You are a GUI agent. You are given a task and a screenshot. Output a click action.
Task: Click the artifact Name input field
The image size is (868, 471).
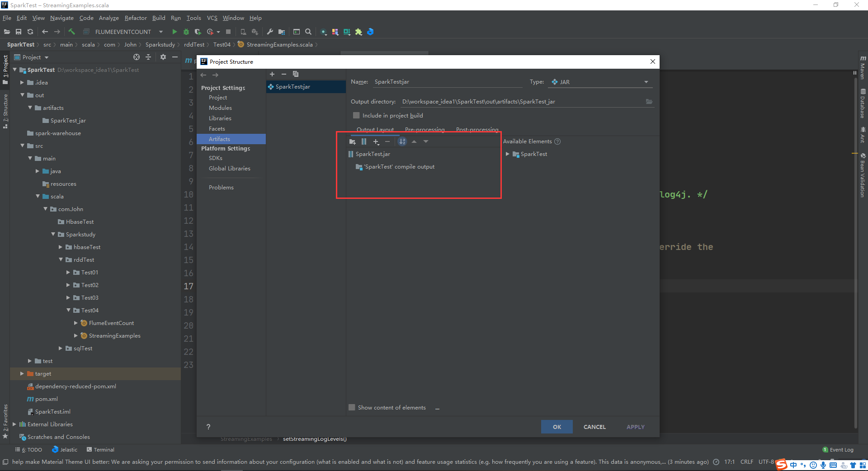click(x=448, y=82)
